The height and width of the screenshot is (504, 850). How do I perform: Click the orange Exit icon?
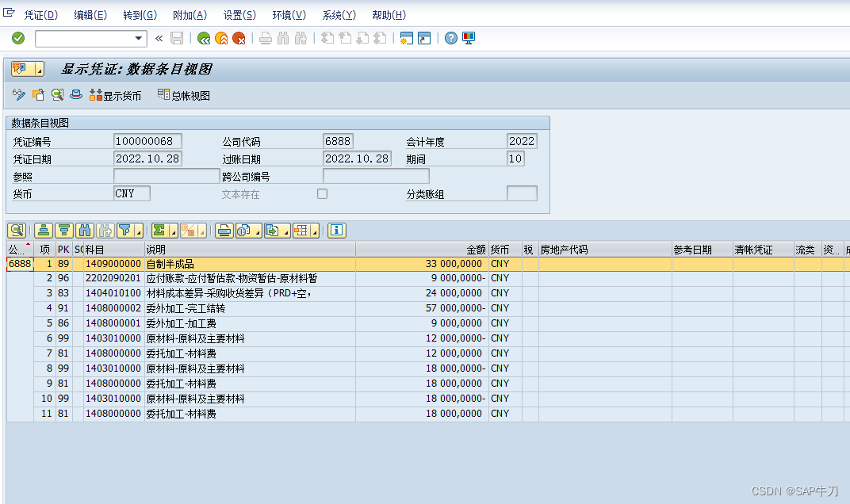[x=221, y=38]
